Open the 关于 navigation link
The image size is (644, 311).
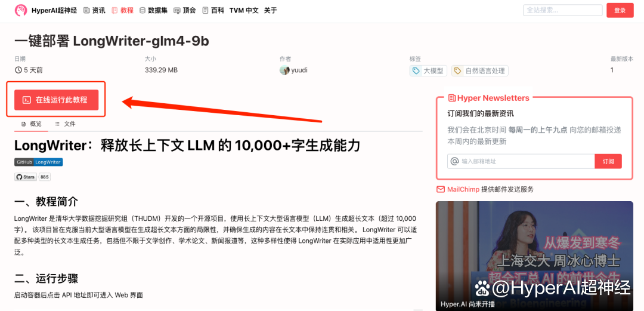pyautogui.click(x=270, y=10)
